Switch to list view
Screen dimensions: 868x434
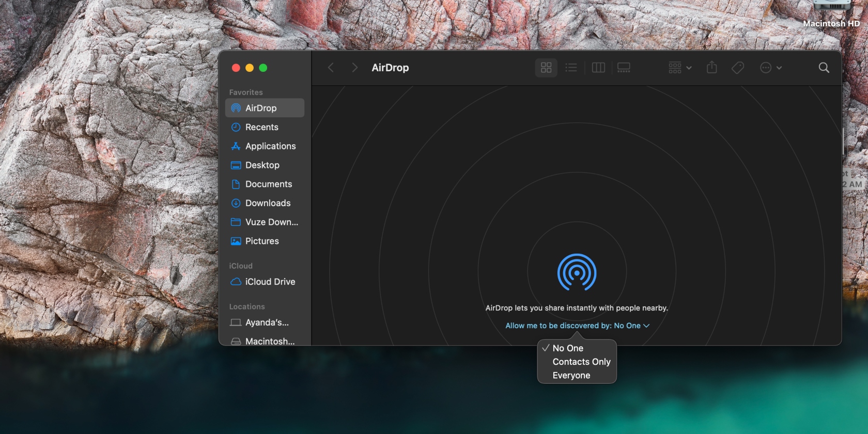pyautogui.click(x=571, y=68)
